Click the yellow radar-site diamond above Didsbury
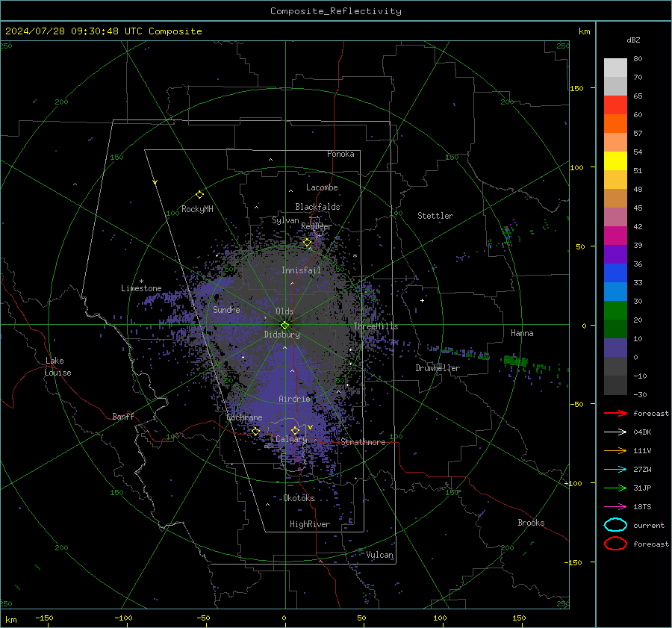 click(x=284, y=326)
